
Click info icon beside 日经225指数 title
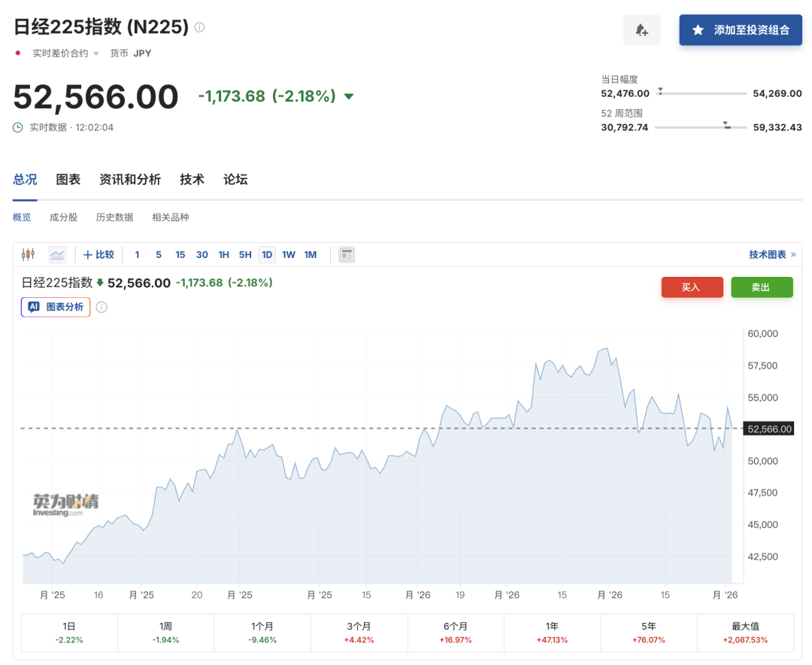coord(199,27)
